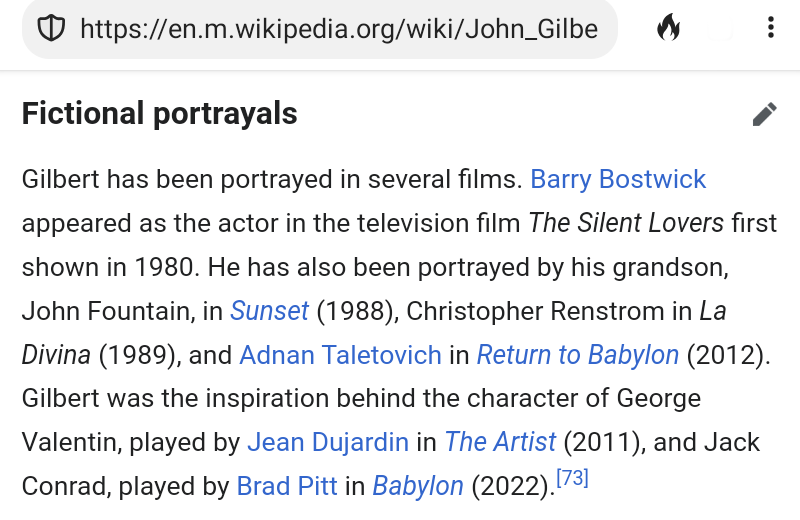Show citation reference 73
This screenshot has width=800, height=520.
tap(572, 479)
